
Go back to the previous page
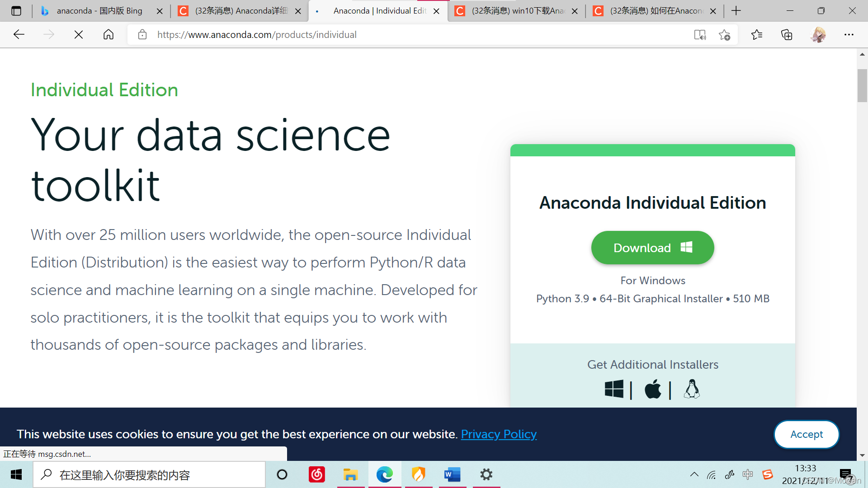19,34
